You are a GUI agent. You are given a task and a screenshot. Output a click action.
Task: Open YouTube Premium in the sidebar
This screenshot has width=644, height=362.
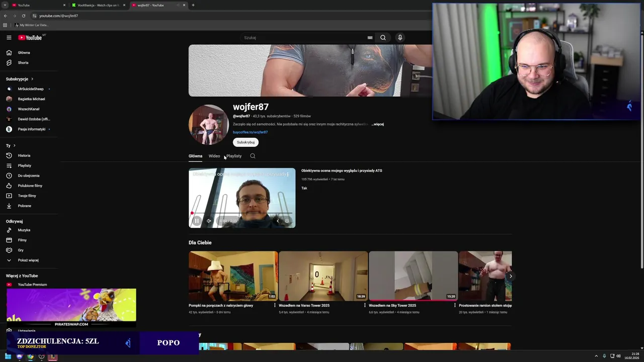pyautogui.click(x=30, y=285)
